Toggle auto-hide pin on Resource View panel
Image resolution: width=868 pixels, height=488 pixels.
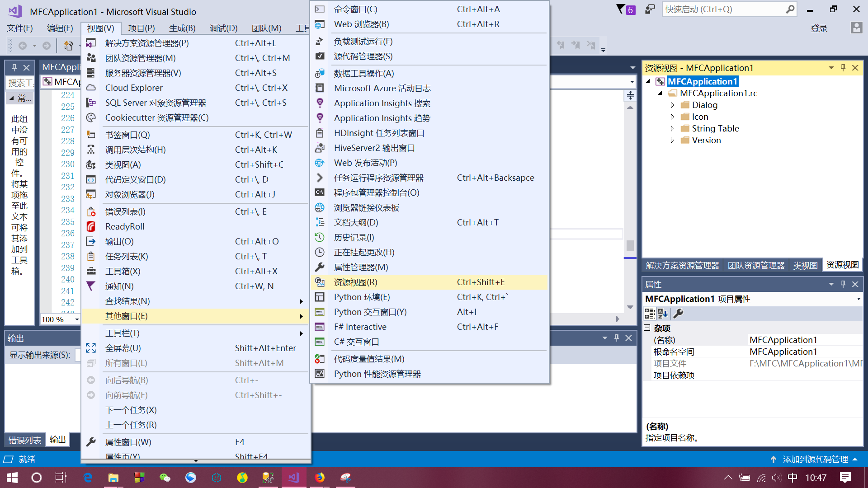coord(843,68)
